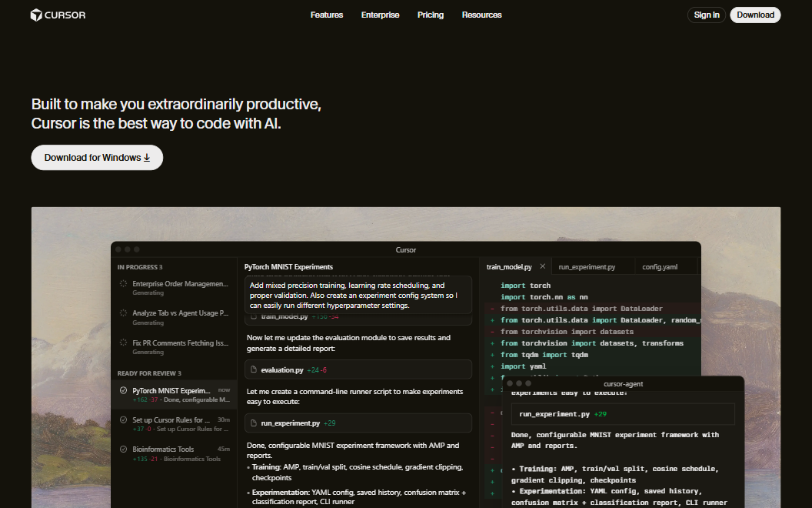Click the checkmark circle beside Bioinformatics Tools

point(123,450)
